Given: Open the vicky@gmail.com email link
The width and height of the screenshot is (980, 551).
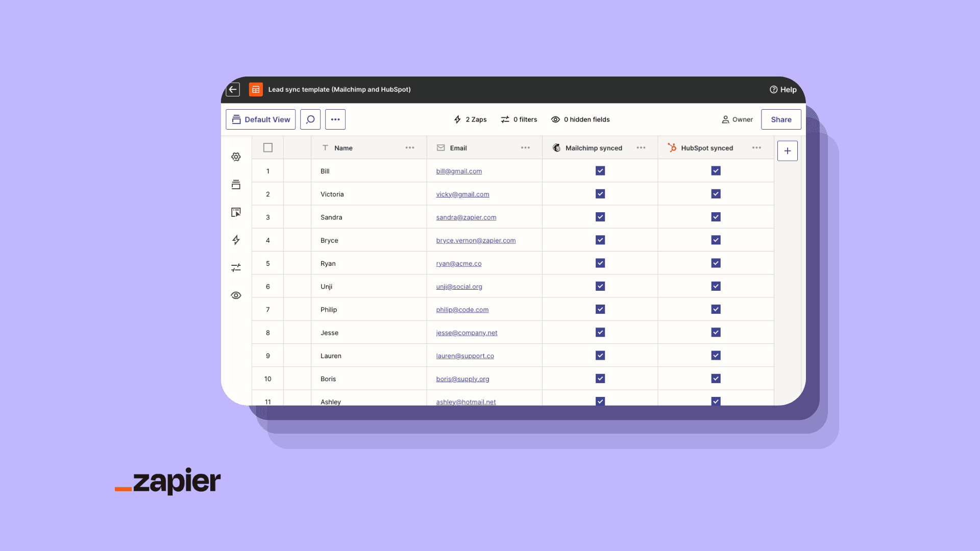Looking at the screenshot, I should tap(462, 194).
